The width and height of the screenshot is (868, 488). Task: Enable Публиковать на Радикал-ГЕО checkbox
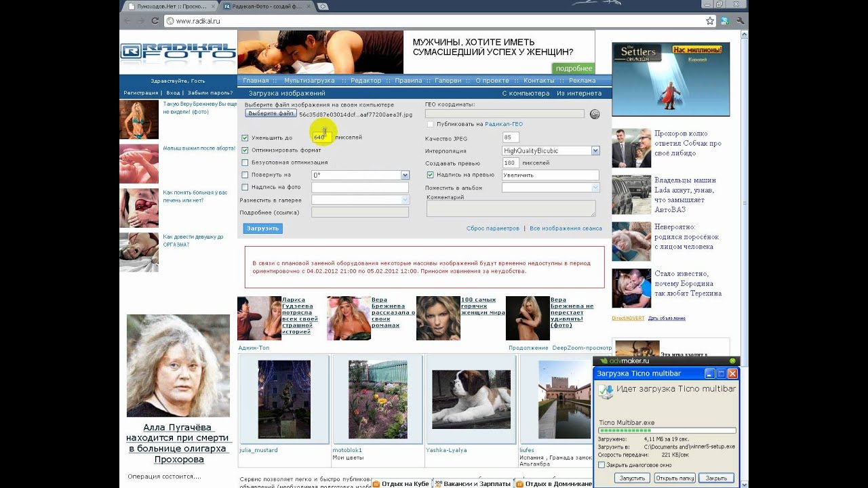pos(431,124)
